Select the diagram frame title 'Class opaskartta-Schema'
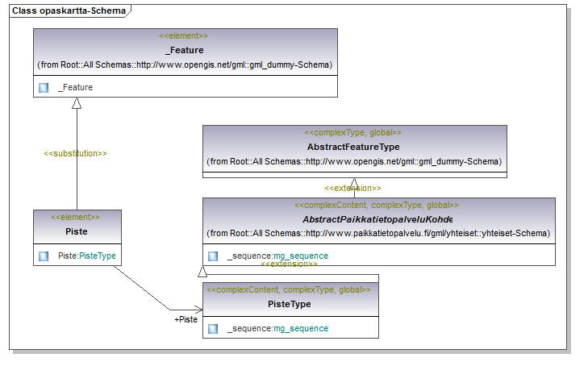 click(x=69, y=10)
